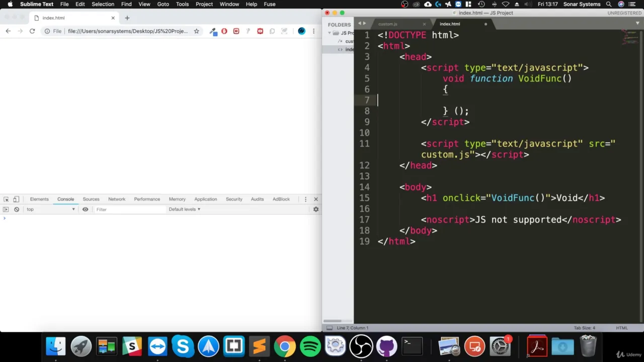Clear the console with the ban icon
644x362 pixels.
pos(17,209)
